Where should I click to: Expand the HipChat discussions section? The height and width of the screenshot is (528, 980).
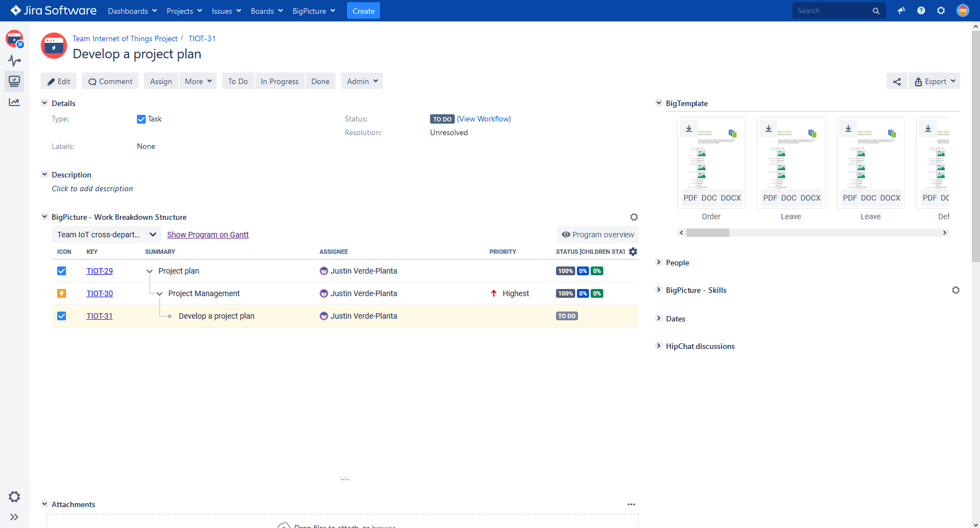pos(658,346)
